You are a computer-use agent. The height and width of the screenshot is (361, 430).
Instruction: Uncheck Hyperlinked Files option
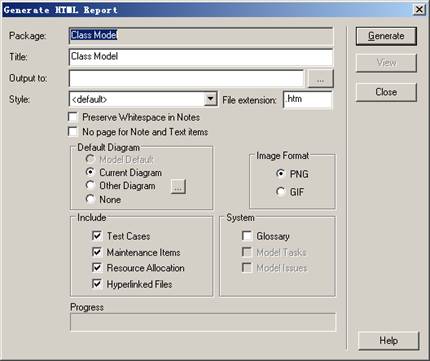click(x=97, y=284)
